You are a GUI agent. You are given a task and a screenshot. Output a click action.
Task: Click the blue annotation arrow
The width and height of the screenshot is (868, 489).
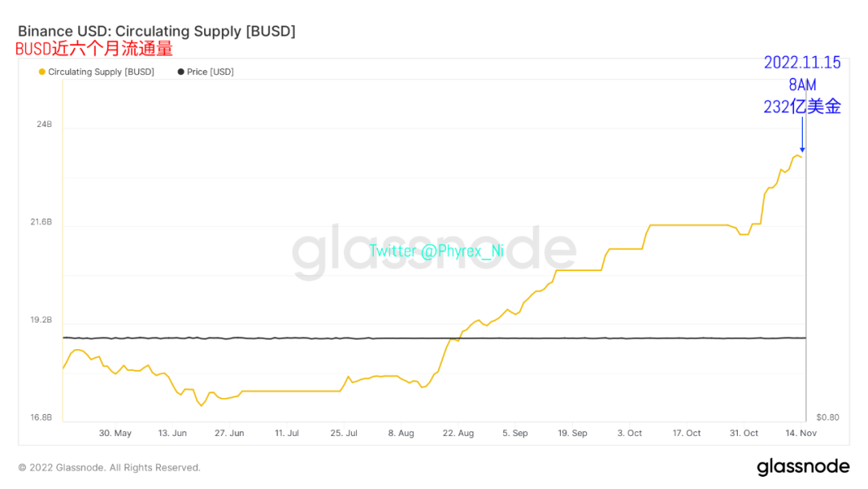802,134
